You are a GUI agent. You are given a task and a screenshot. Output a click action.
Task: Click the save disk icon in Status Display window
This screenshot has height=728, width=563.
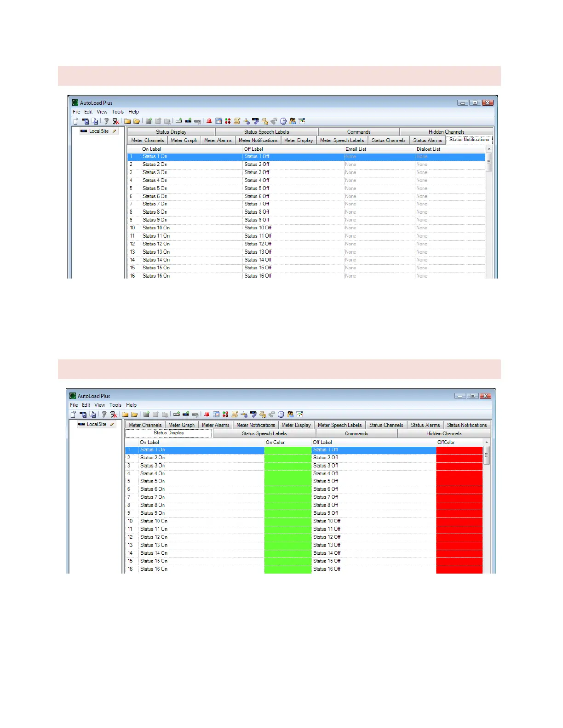pyautogui.click(x=83, y=415)
